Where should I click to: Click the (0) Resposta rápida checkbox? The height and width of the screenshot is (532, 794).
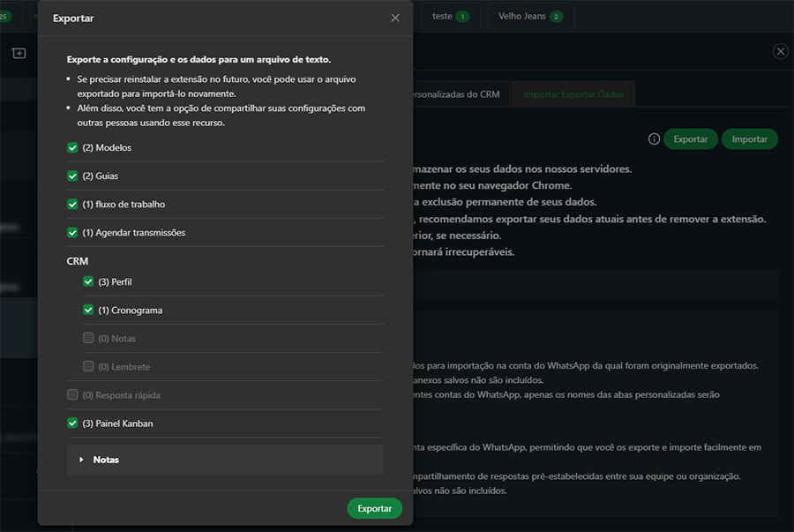[x=72, y=395]
